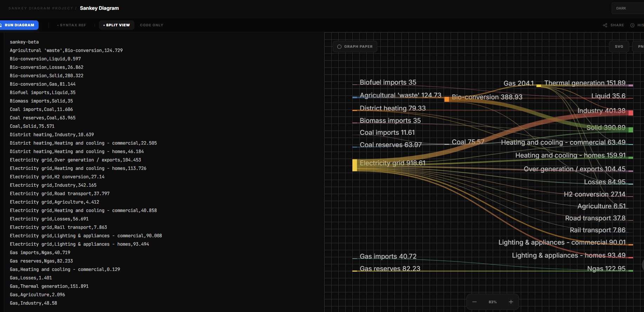Image resolution: width=644 pixels, height=312 pixels.
Task: Click the sankey-beta line in code editor
Action: coord(24,42)
